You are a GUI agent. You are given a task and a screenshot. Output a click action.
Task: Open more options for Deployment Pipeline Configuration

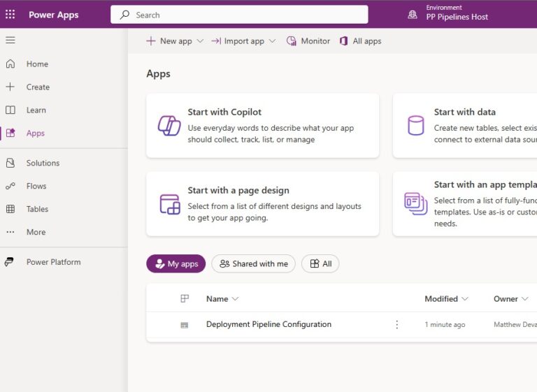[397, 325]
